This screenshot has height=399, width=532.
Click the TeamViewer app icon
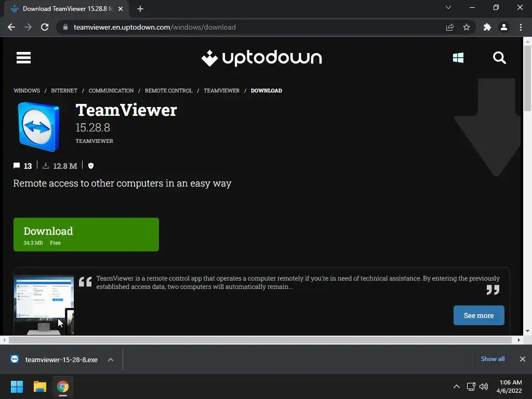coord(38,127)
